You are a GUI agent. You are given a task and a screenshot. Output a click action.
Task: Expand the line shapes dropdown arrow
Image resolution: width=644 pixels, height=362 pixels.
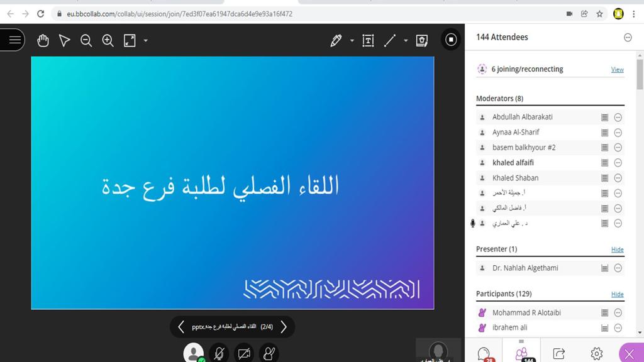[x=406, y=41]
